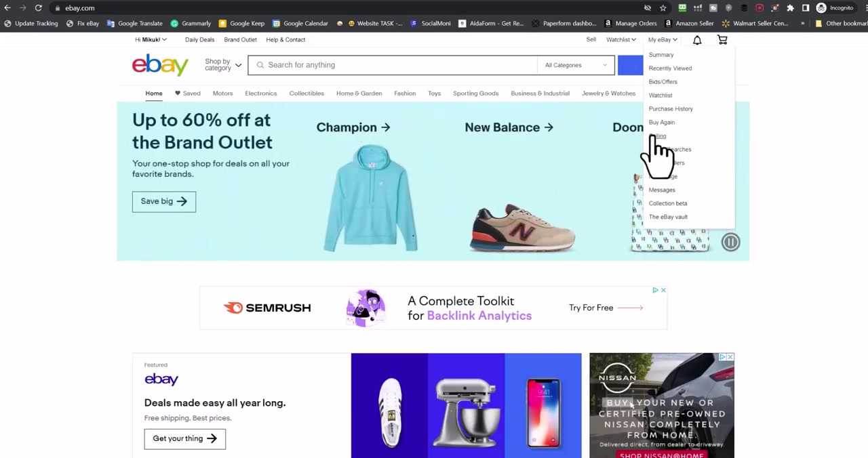Bookmark this page with the star icon

663,8
